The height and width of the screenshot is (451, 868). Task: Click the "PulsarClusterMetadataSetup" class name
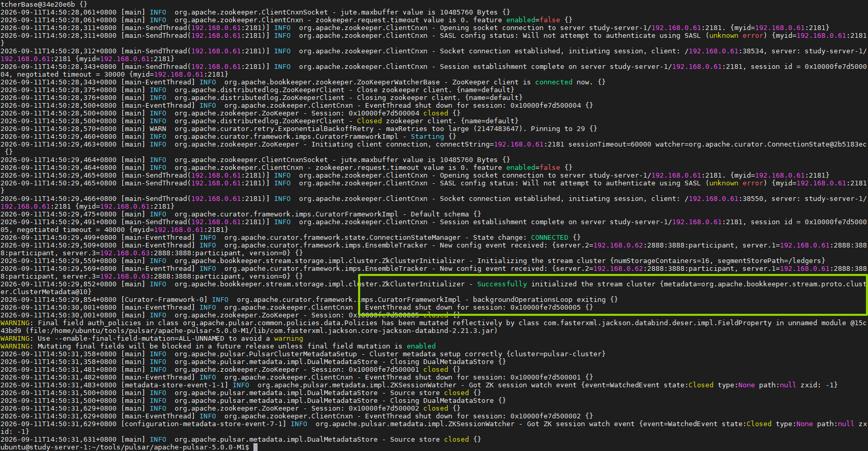[x=303, y=354]
